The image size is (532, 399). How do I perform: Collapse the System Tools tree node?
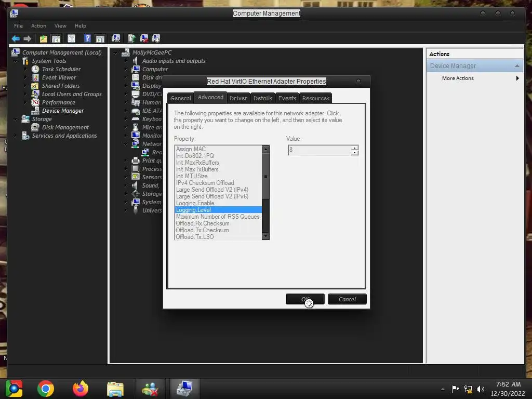pos(16,61)
